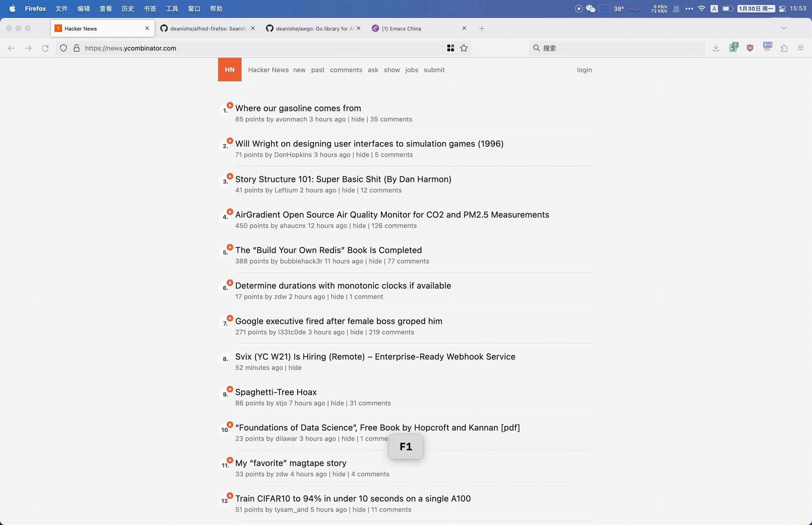Hide the Google executive story
812x525 pixels.
click(357, 332)
